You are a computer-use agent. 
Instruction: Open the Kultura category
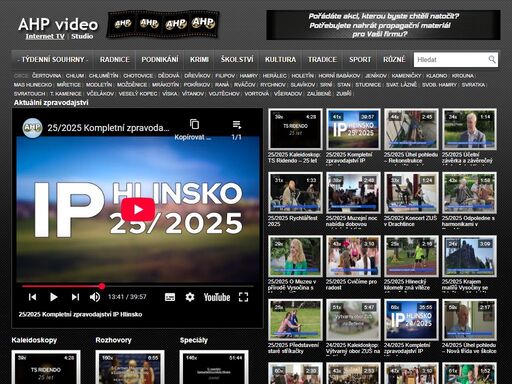280,59
